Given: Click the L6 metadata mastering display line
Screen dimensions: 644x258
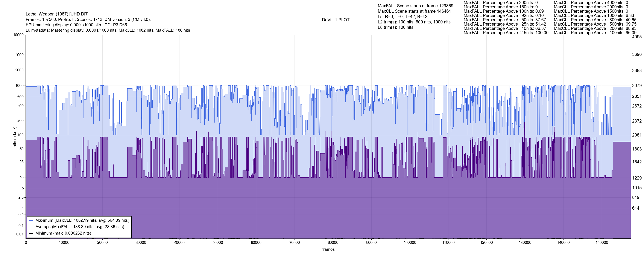Looking at the screenshot, I should (x=108, y=30).
